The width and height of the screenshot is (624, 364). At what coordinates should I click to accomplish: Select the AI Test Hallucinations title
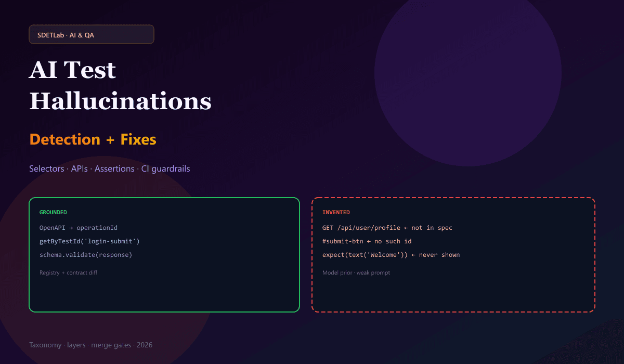click(x=121, y=86)
